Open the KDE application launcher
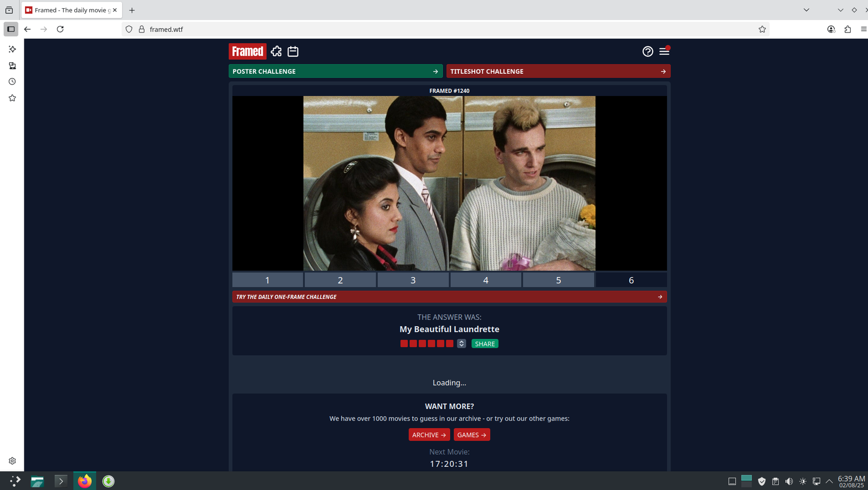 15,481
